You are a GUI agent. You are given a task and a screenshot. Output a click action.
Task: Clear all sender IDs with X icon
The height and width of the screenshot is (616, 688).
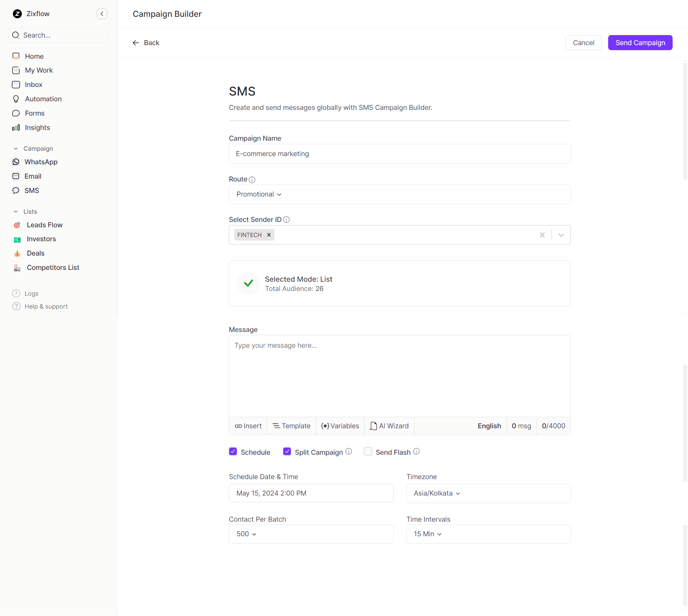542,235
